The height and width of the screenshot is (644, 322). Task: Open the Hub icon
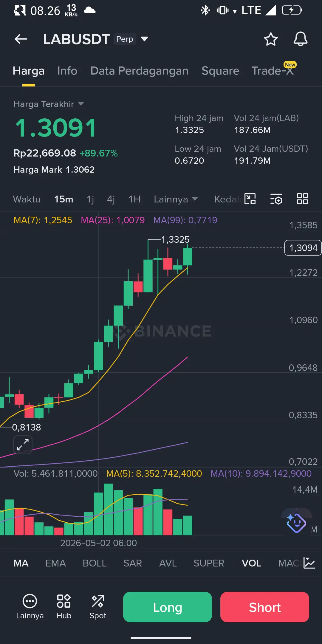(64, 607)
